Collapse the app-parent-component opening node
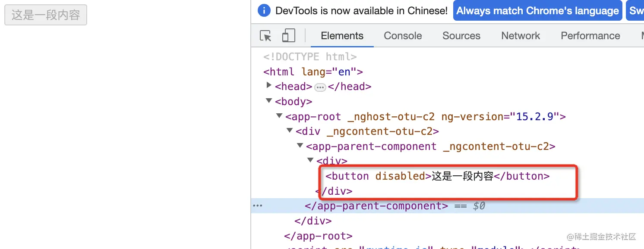Image resolution: width=644 pixels, height=249 pixels. click(x=300, y=146)
